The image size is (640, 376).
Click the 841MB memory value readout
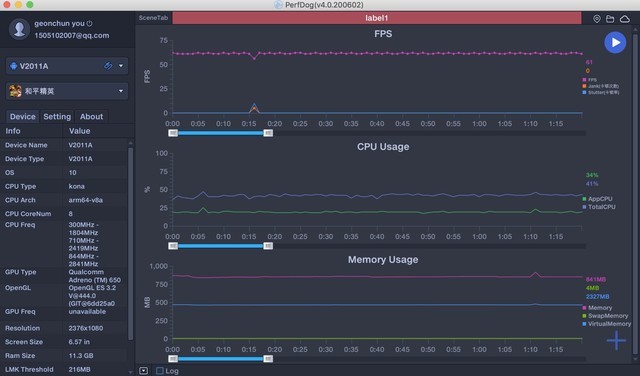(x=596, y=280)
